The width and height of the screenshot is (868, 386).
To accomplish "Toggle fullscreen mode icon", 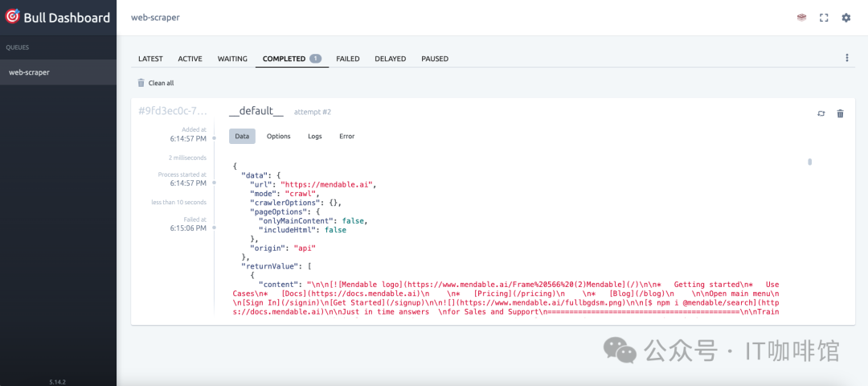I will pyautogui.click(x=824, y=18).
